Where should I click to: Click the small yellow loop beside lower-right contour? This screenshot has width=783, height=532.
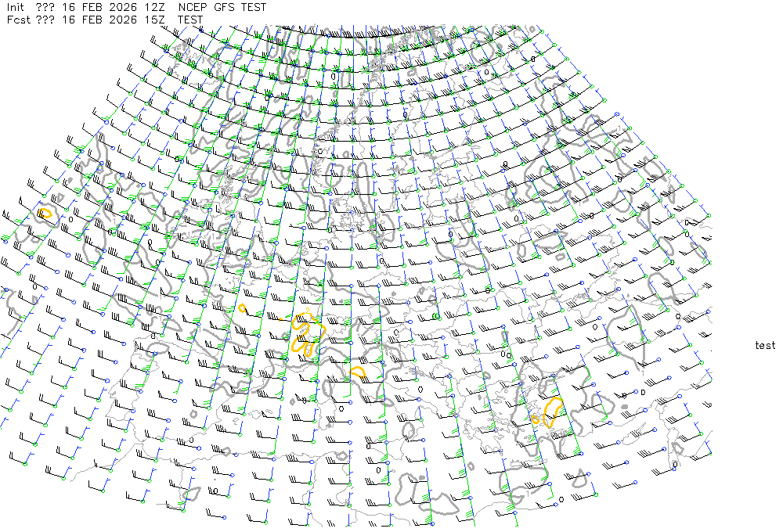click(x=536, y=419)
